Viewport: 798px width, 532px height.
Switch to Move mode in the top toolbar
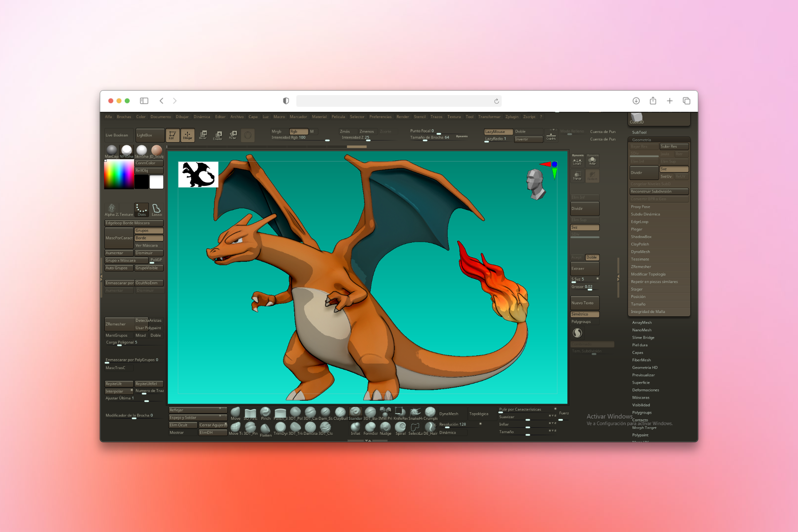tap(203, 135)
